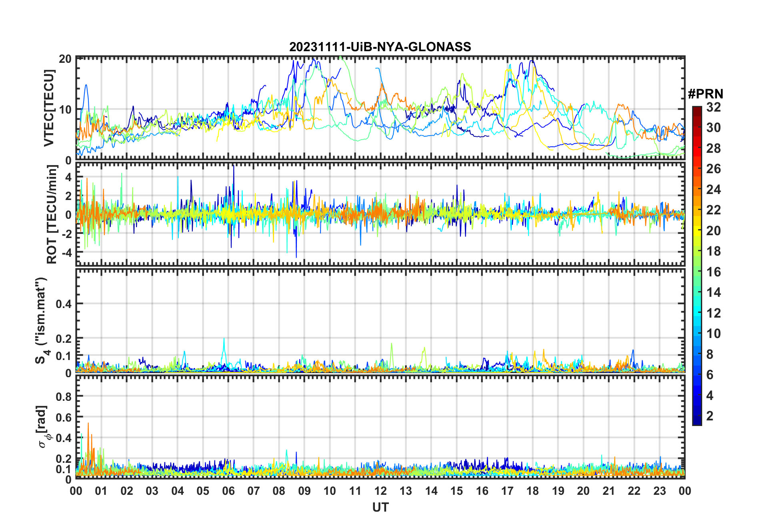Select the ROT [TECU/min] y-axis label

click(52, 214)
